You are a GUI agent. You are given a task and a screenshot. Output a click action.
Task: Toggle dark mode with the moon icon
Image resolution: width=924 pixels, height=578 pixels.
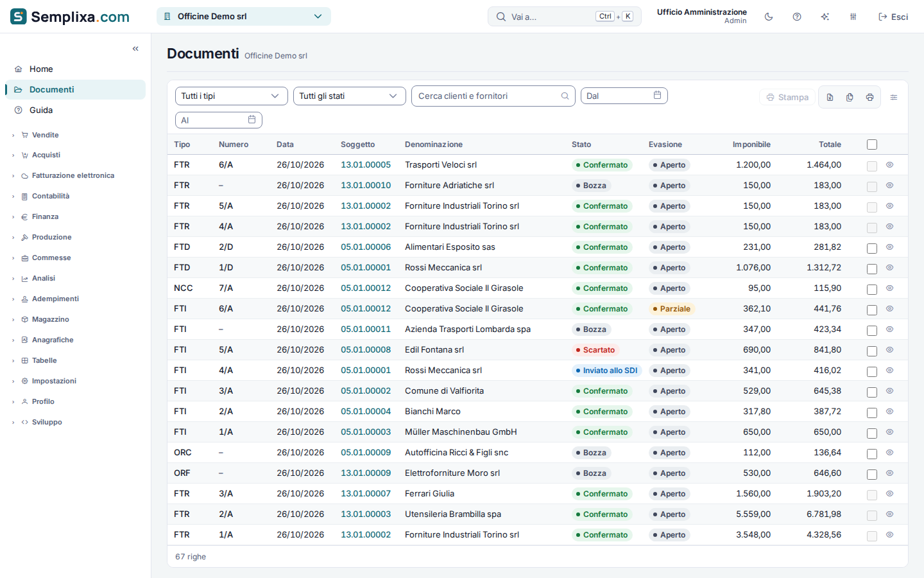[769, 17]
